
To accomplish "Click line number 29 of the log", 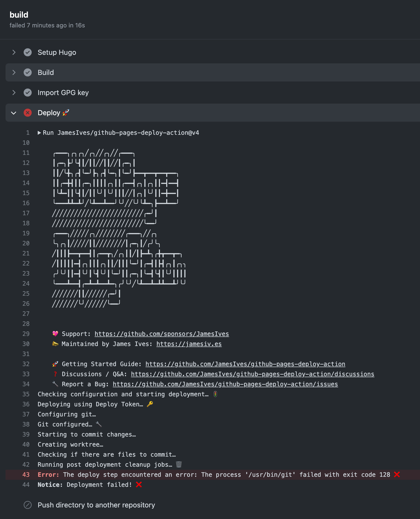I will pos(26,334).
